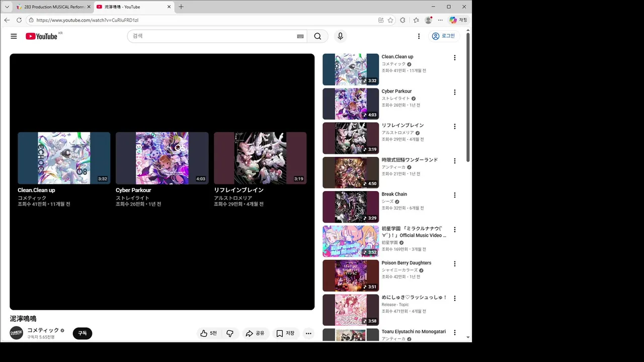Viewport: 644px width, 362px height.
Task: Open the favorites list icon in toolbar
Action: (416, 20)
